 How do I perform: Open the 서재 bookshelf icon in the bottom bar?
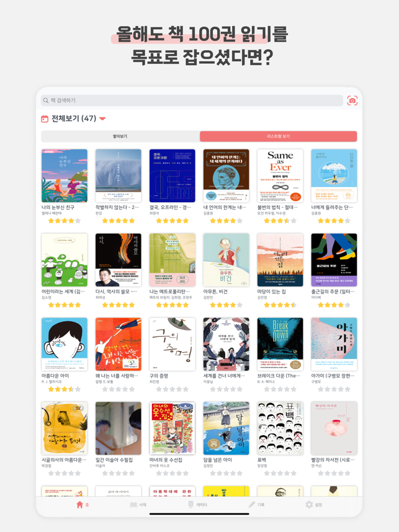[x=133, y=505]
